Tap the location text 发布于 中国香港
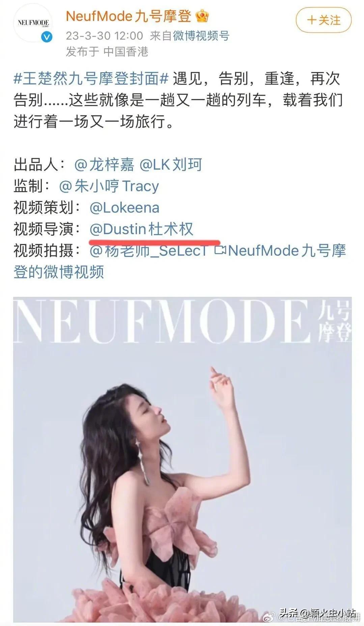The height and width of the screenshot is (626, 364). tap(107, 52)
